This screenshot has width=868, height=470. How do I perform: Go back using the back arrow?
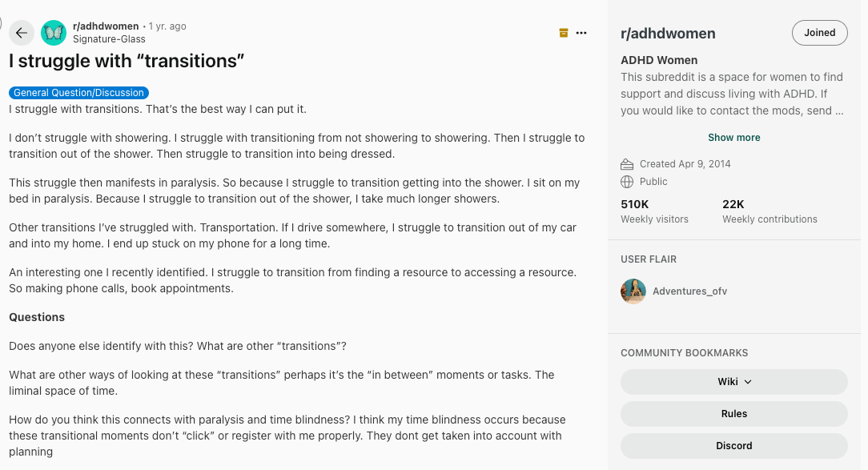tap(22, 33)
